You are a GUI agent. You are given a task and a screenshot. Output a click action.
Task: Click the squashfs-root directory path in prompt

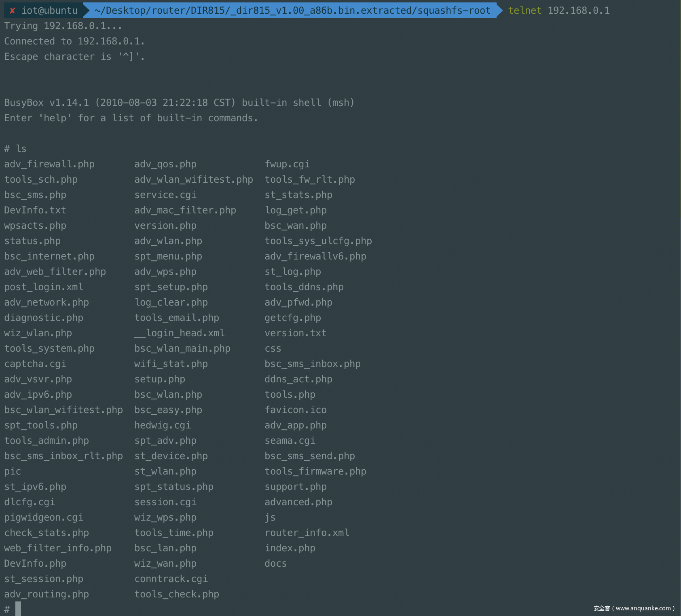coord(292,11)
